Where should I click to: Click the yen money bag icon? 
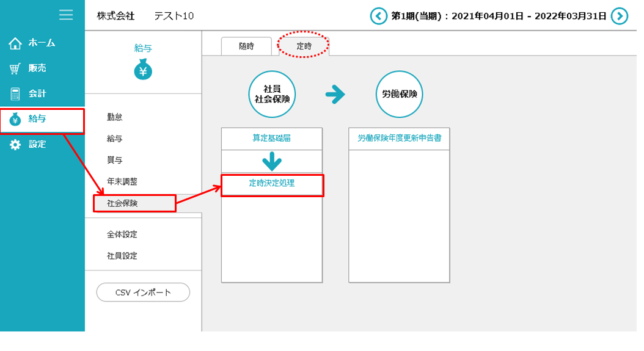point(143,71)
